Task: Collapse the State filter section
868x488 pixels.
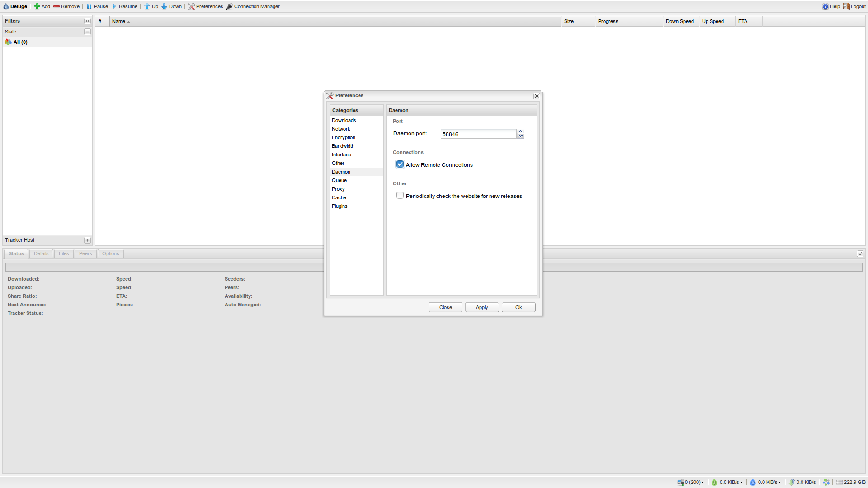Action: pyautogui.click(x=87, y=32)
